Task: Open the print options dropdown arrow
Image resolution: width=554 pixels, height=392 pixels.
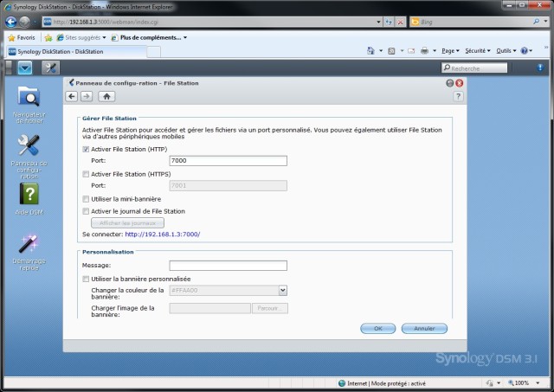Action: [435, 51]
